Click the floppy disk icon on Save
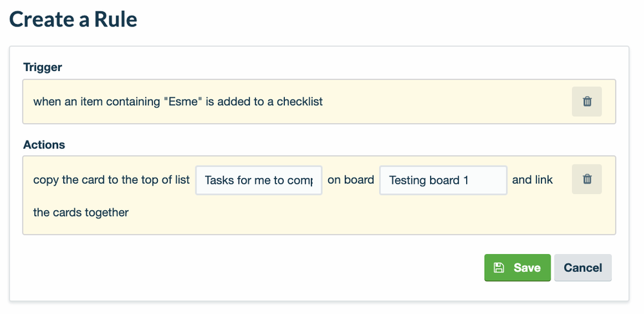Viewport: 644px width, 314px height. (498, 268)
